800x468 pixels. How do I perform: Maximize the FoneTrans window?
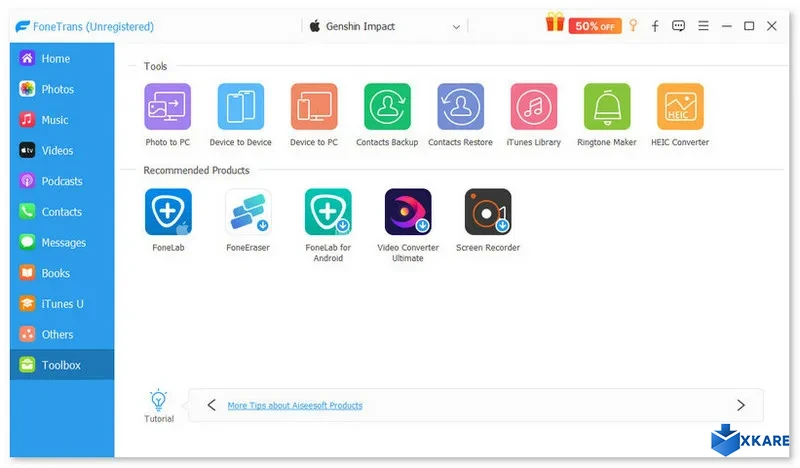pyautogui.click(x=749, y=26)
